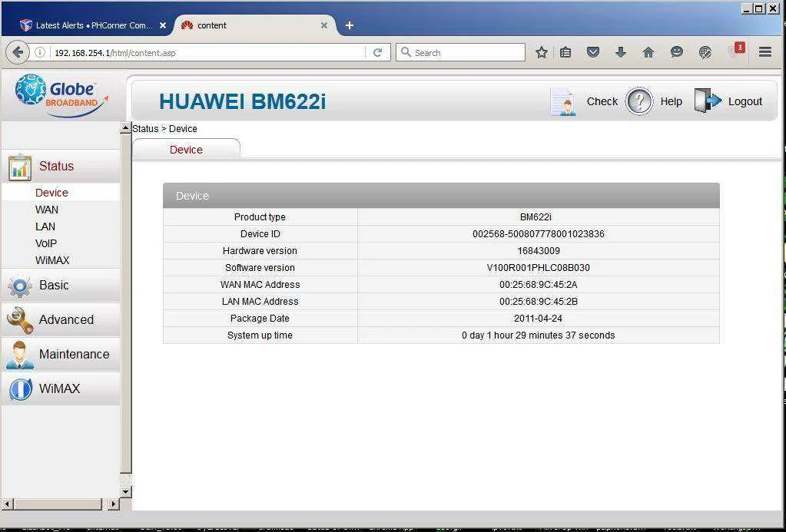
Task: Click the Help text link
Action: click(x=672, y=101)
